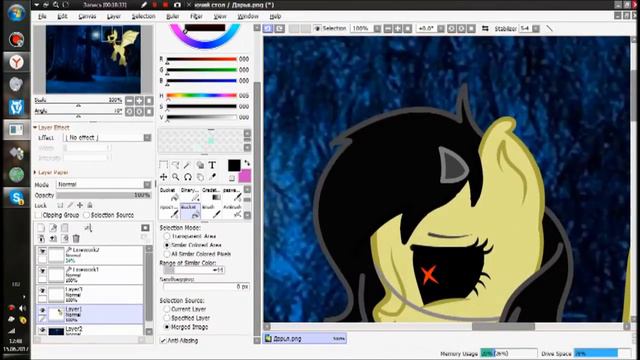Image resolution: width=640 pixels, height=360 pixels.
Task: Create a new layer folder
Action: coord(65,228)
